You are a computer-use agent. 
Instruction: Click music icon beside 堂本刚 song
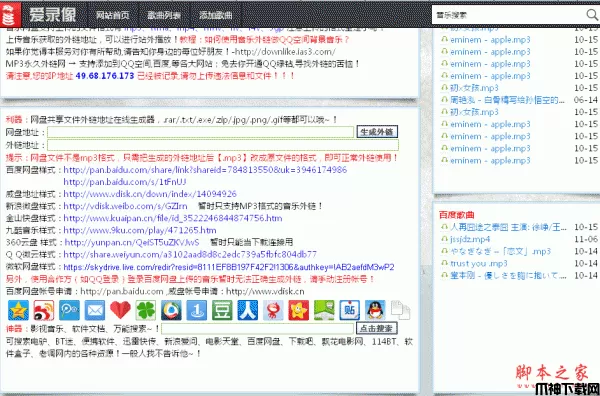coord(444,275)
